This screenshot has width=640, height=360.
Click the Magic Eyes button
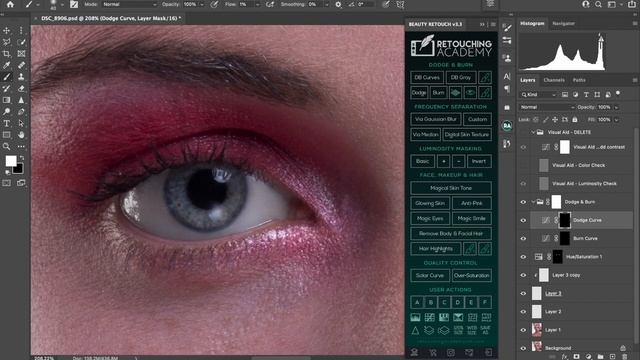coord(430,218)
